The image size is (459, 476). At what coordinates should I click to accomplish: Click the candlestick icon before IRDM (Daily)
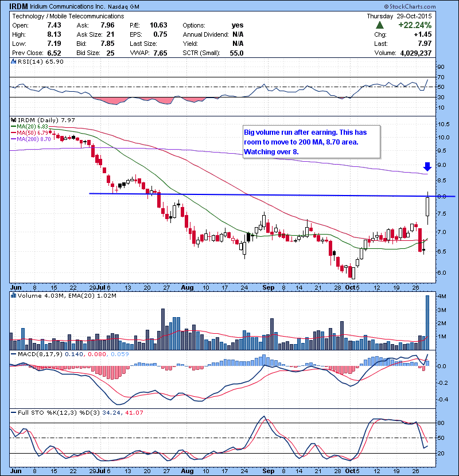[x=13, y=120]
